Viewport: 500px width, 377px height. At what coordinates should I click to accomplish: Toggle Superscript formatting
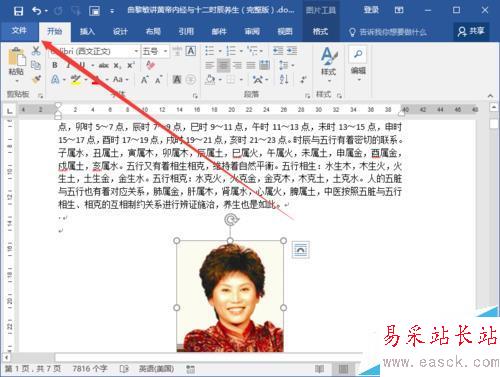point(131,65)
